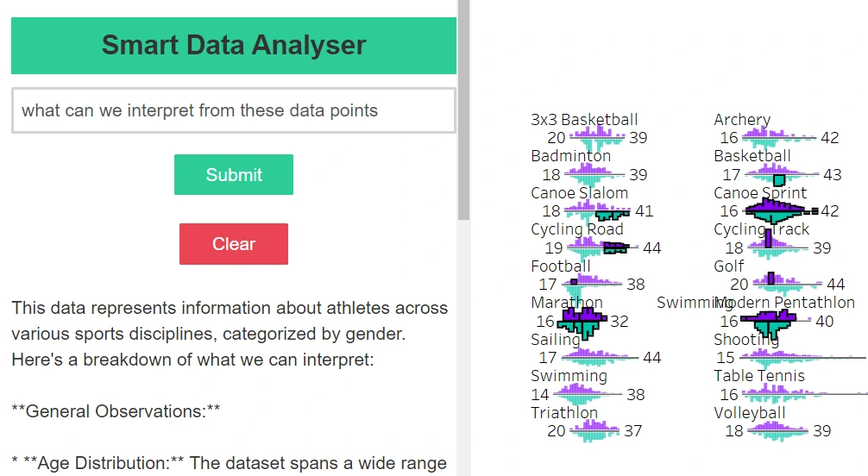
Task: Select the 3x3 Basketball age histogram
Action: click(597, 137)
